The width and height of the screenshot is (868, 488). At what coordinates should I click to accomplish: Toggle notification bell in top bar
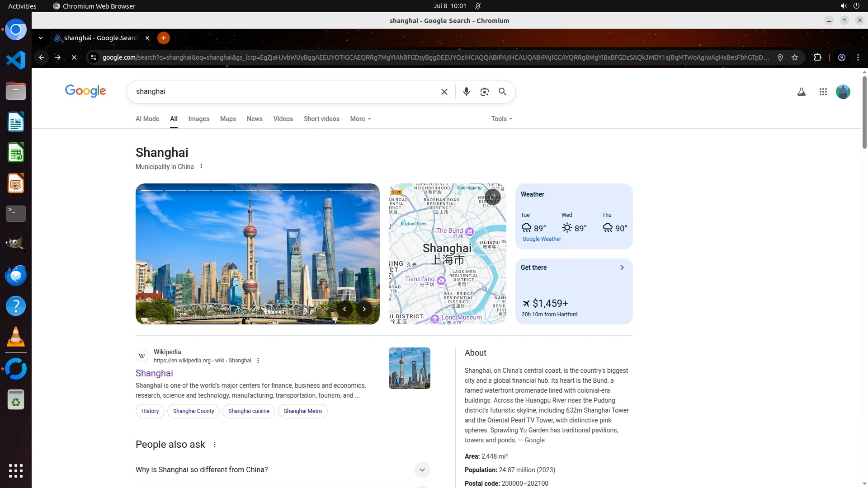478,6
